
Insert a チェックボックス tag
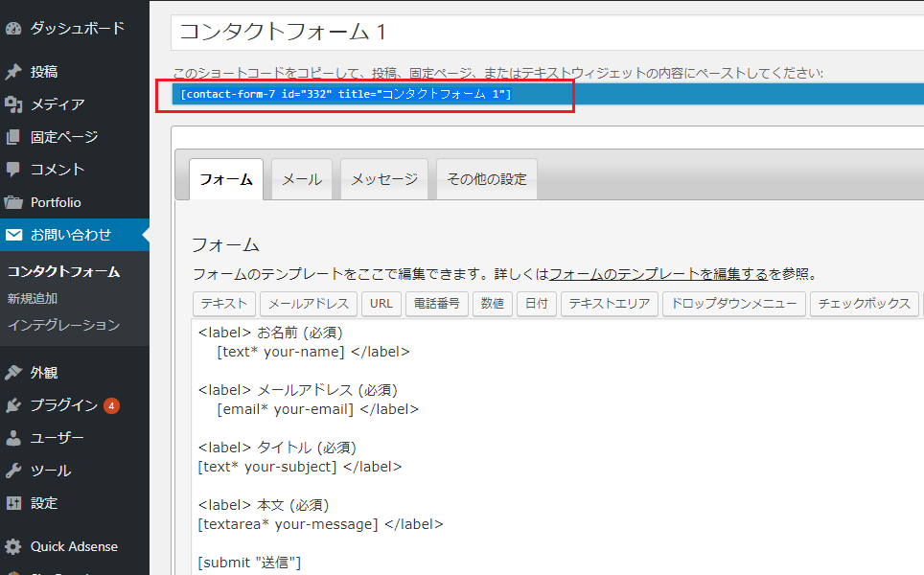click(865, 304)
